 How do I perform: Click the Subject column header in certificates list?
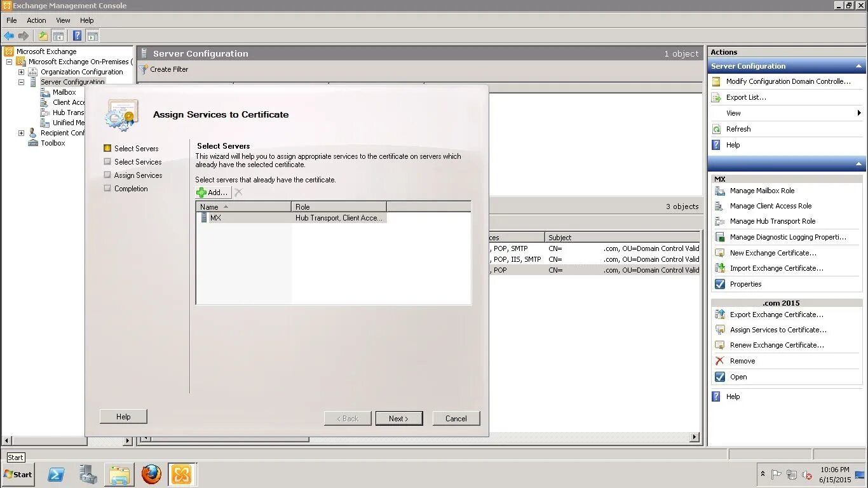(623, 237)
